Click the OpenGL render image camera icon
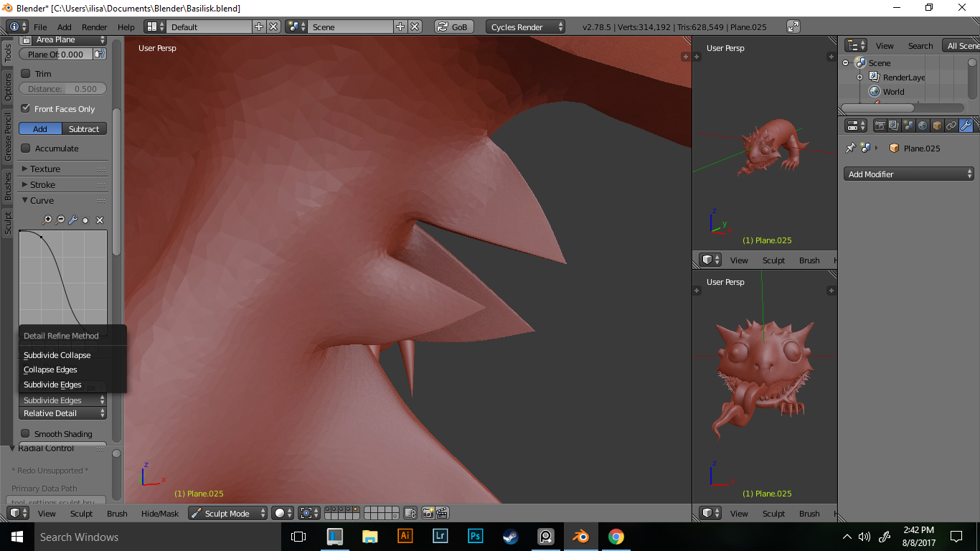 [428, 513]
